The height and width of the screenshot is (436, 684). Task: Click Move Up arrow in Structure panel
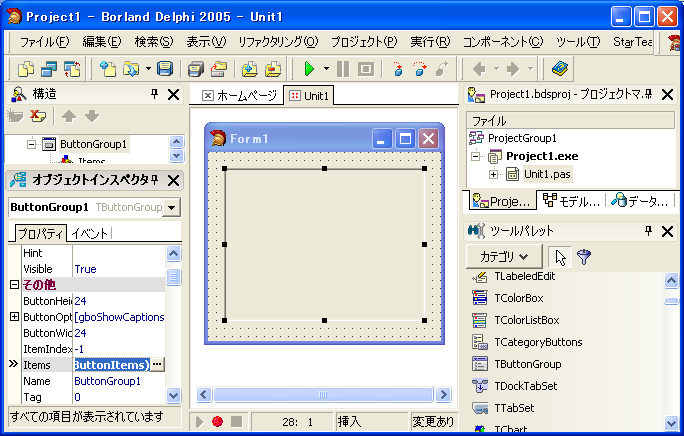coord(69,116)
